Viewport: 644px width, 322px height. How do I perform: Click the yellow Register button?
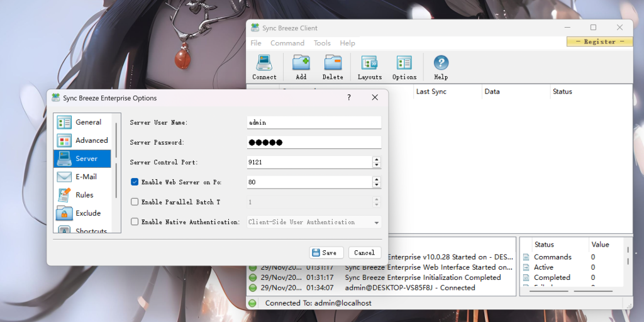pos(599,42)
